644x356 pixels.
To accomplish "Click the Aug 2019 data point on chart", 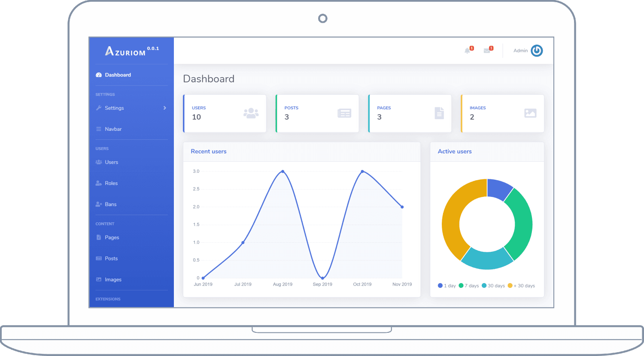I will pos(283,172).
